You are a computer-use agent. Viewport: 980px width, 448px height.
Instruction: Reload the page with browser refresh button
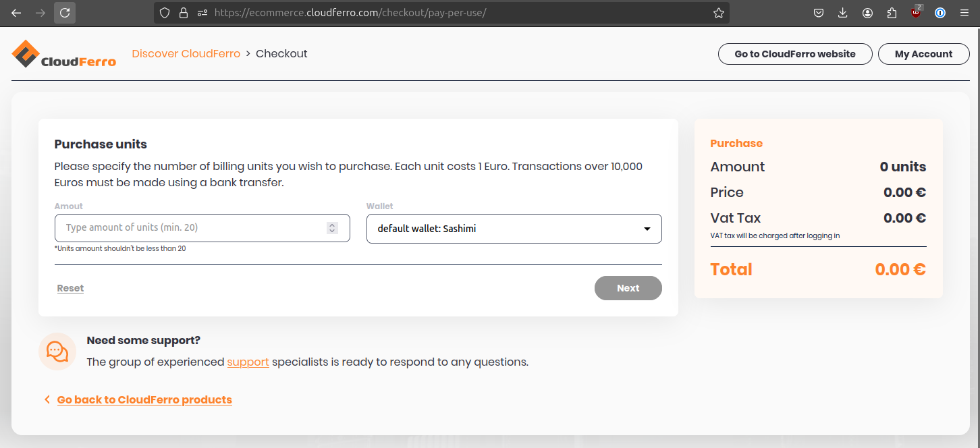tap(65, 13)
